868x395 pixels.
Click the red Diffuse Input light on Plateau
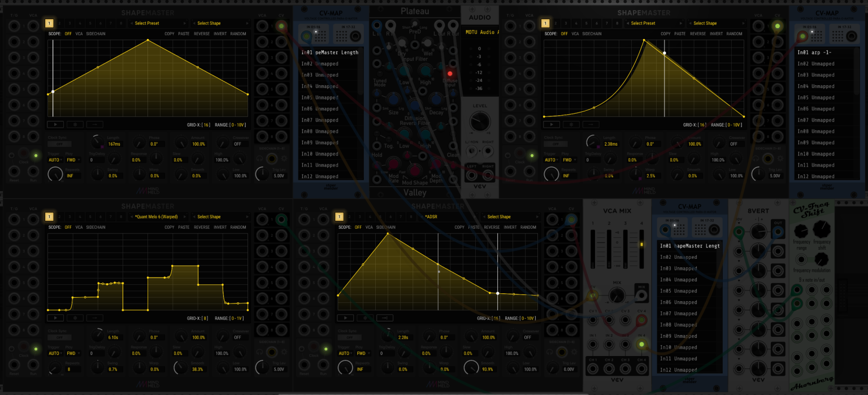point(450,73)
